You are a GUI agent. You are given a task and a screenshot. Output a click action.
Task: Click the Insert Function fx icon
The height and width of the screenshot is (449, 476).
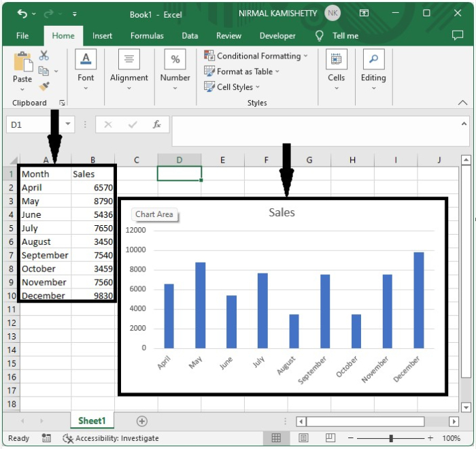[156, 124]
